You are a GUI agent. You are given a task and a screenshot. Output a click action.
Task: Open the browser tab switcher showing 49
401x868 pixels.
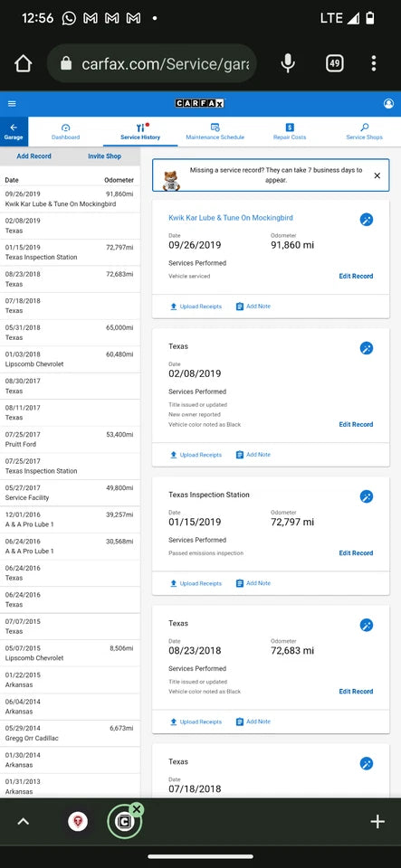[x=334, y=63]
